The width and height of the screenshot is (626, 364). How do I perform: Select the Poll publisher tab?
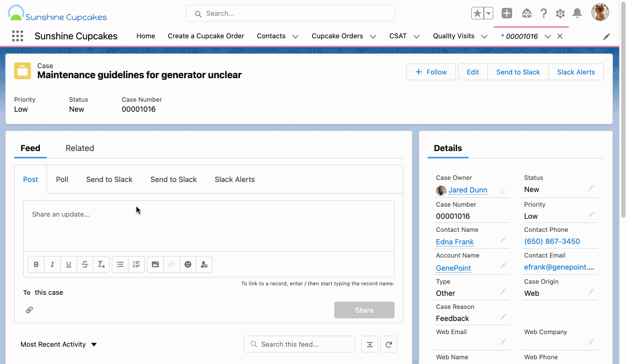62,179
